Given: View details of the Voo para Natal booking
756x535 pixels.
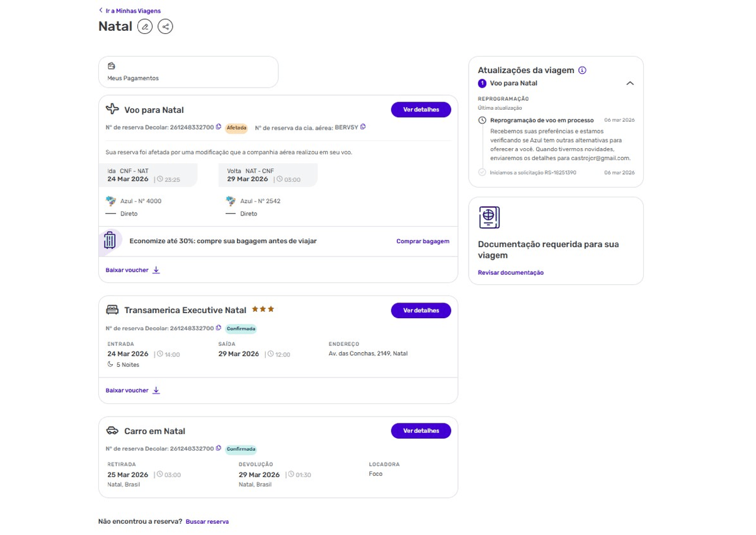Looking at the screenshot, I should pos(421,110).
